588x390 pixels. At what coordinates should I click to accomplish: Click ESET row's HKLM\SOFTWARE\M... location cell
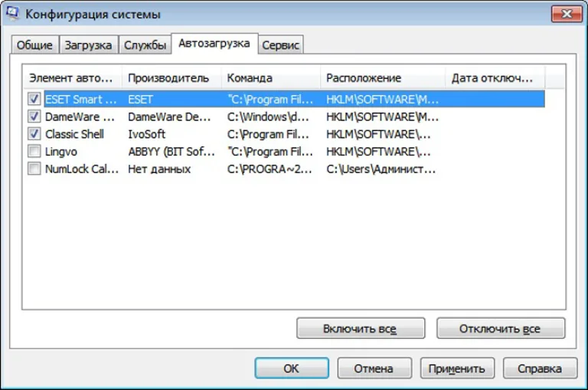pyautogui.click(x=383, y=99)
